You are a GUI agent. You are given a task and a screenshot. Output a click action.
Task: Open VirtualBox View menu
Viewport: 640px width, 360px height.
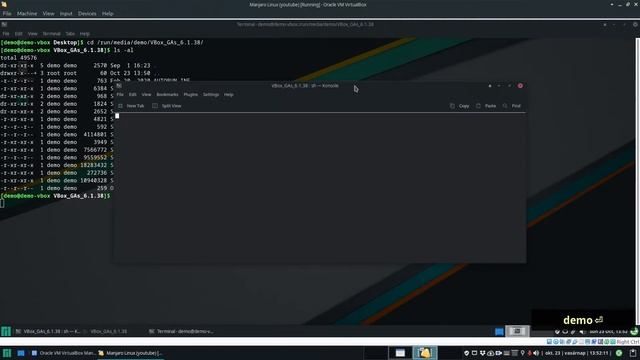[x=48, y=13]
